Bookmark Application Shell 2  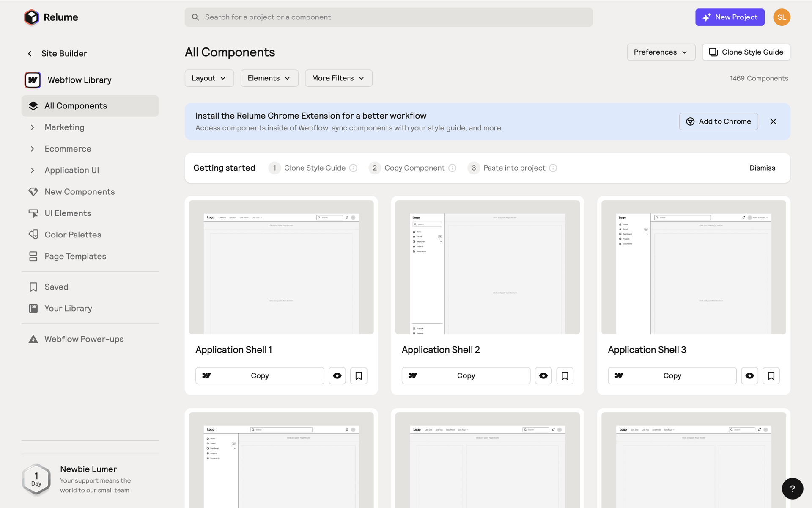(x=565, y=376)
